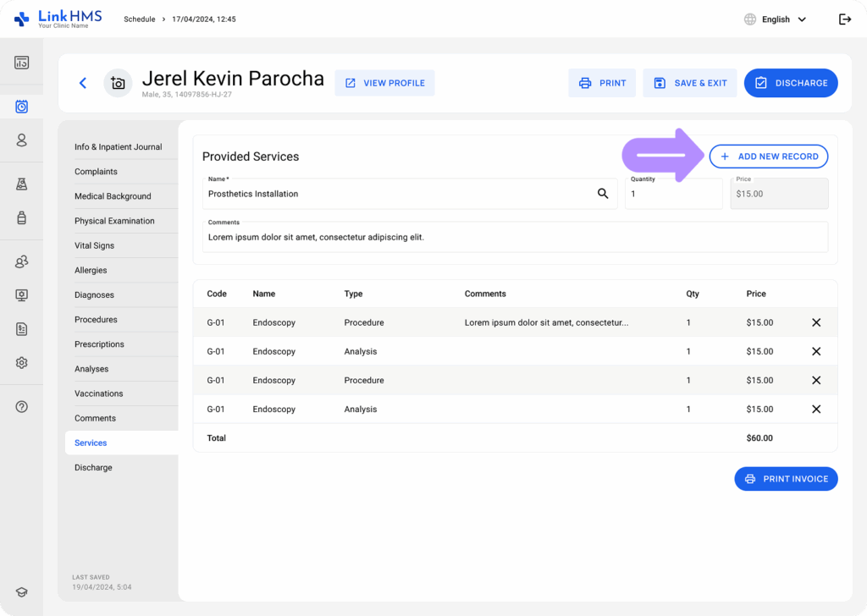Open the Vital Signs section
This screenshot has height=616, width=867.
point(95,246)
